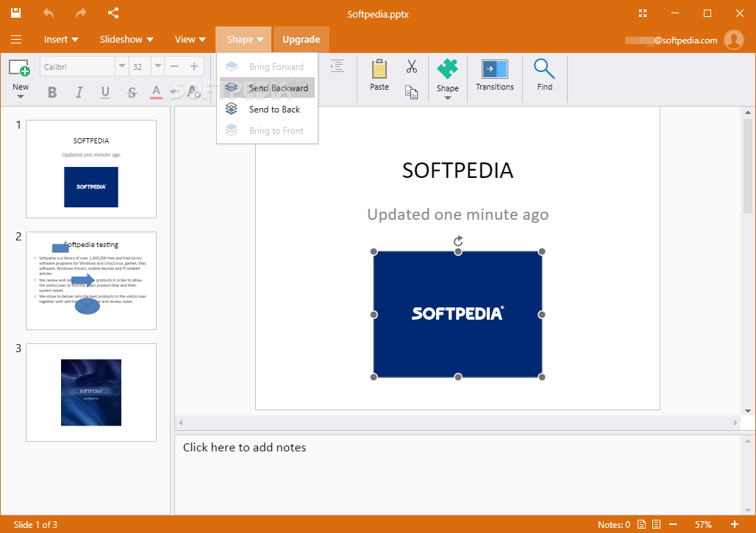Click the Cut scissors icon

411,66
